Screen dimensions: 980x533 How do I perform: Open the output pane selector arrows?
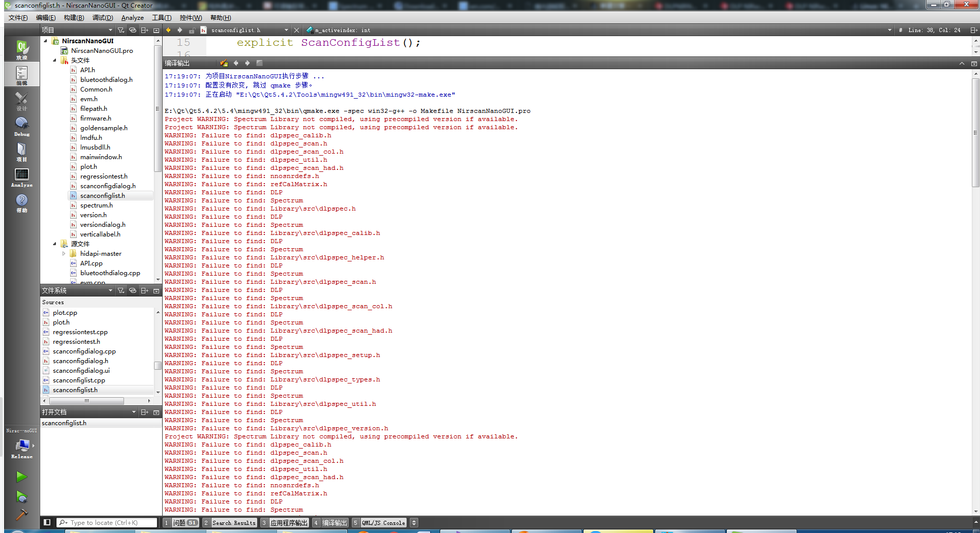coord(414,522)
